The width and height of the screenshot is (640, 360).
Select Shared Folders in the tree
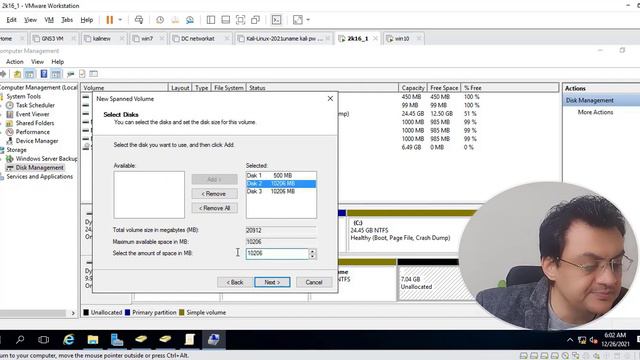[35, 123]
